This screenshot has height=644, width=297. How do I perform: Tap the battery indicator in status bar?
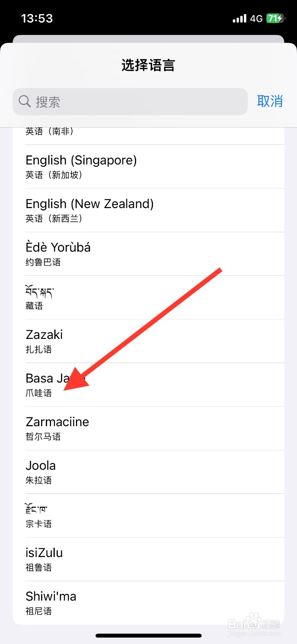[x=276, y=19]
